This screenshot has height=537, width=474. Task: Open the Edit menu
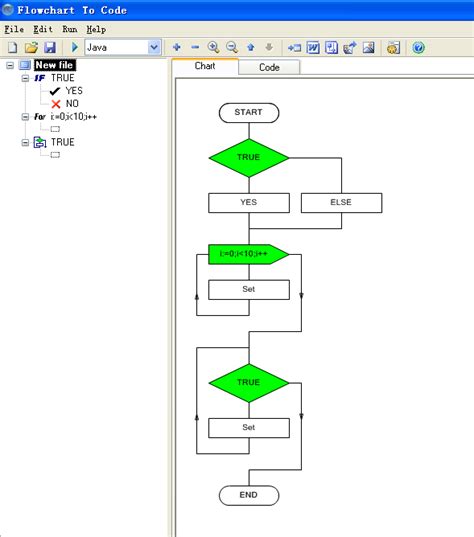(43, 29)
